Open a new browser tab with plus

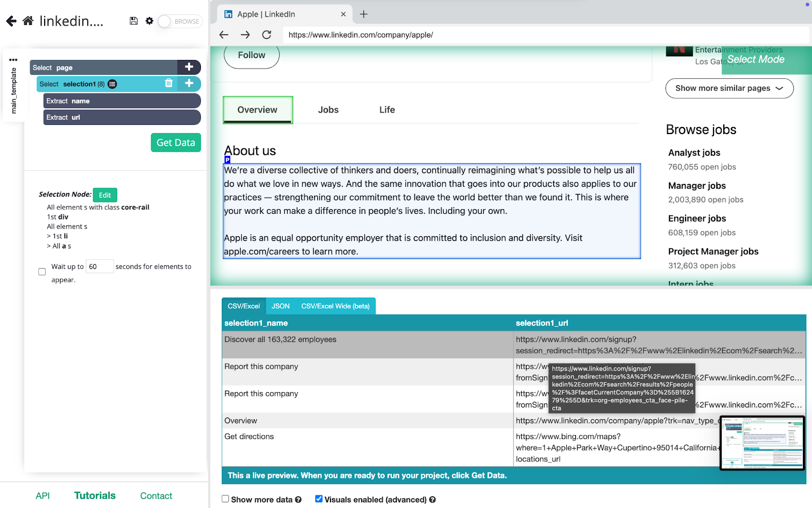(363, 14)
